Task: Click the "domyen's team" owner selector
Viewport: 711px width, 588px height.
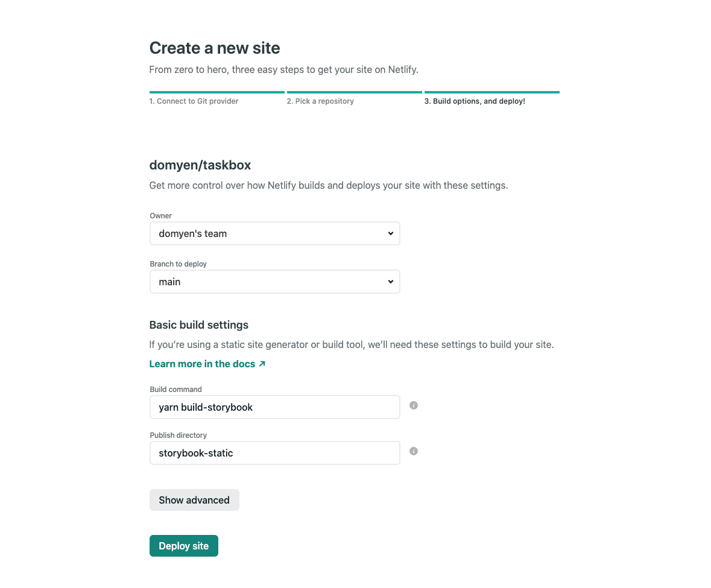Action: [x=274, y=233]
